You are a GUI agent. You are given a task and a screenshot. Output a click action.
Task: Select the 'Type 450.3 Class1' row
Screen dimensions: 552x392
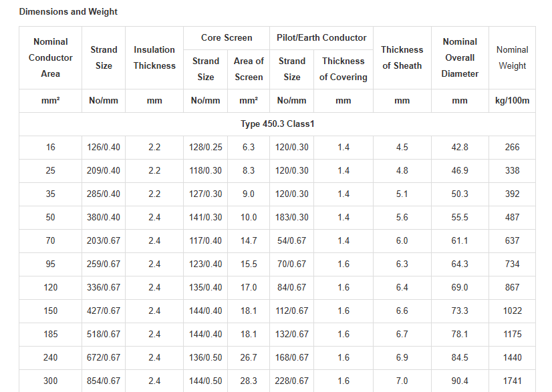277,124
